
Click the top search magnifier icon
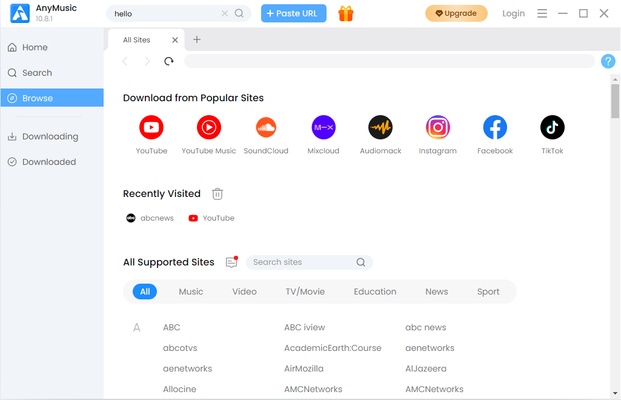(x=239, y=13)
